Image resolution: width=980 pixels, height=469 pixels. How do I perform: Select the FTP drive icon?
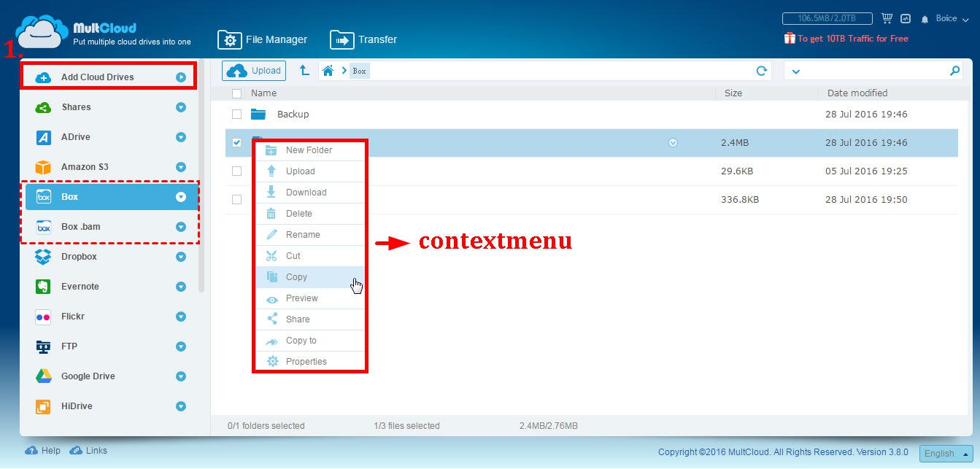point(43,346)
